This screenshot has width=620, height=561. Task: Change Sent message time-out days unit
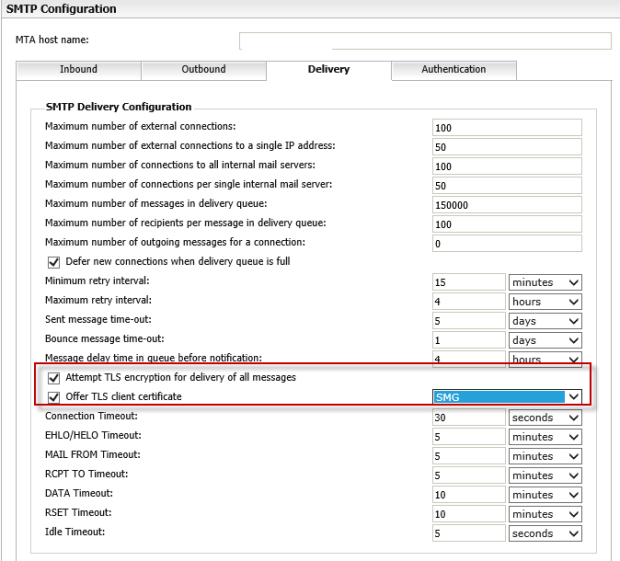(x=545, y=321)
